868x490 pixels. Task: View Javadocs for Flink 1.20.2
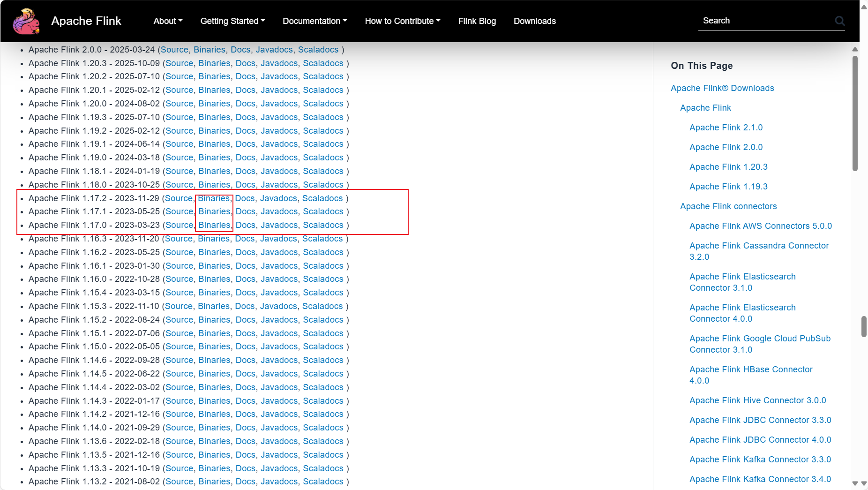(x=279, y=76)
